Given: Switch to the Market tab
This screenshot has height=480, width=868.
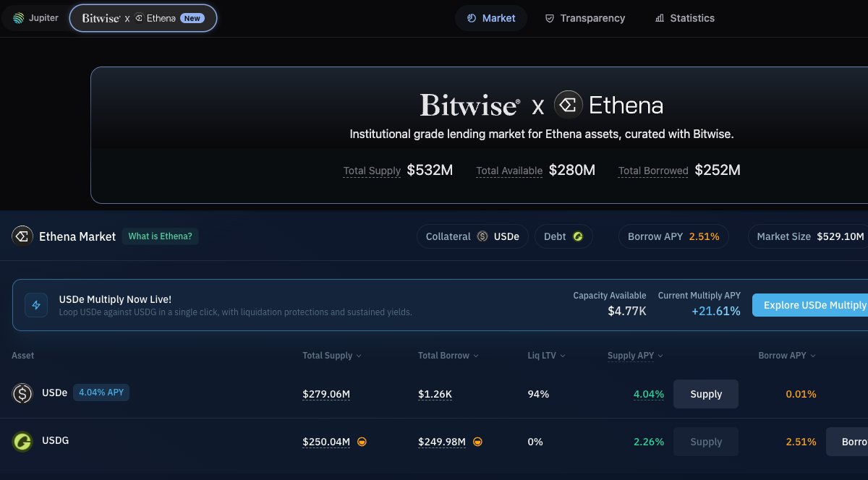Looking at the screenshot, I should (x=491, y=18).
